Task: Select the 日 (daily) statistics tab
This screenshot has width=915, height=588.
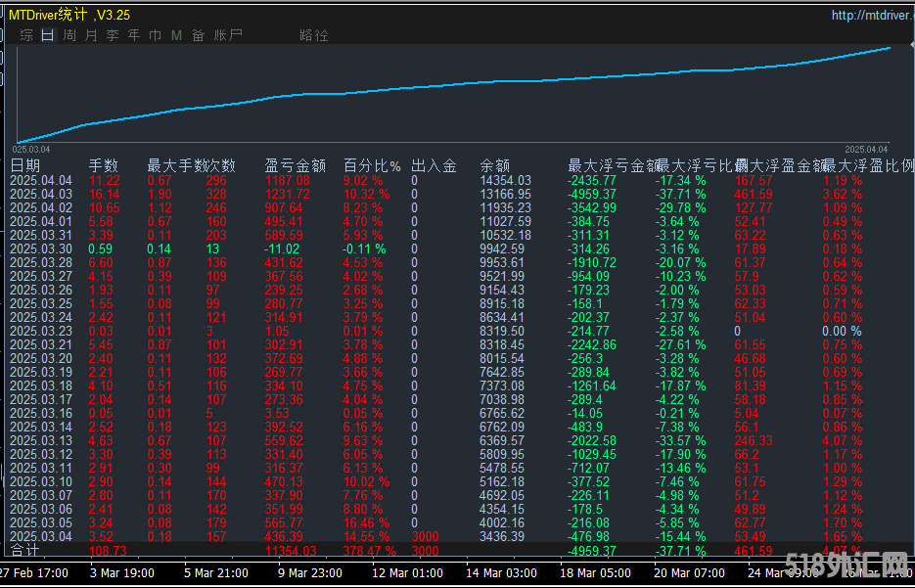Action: tap(48, 35)
